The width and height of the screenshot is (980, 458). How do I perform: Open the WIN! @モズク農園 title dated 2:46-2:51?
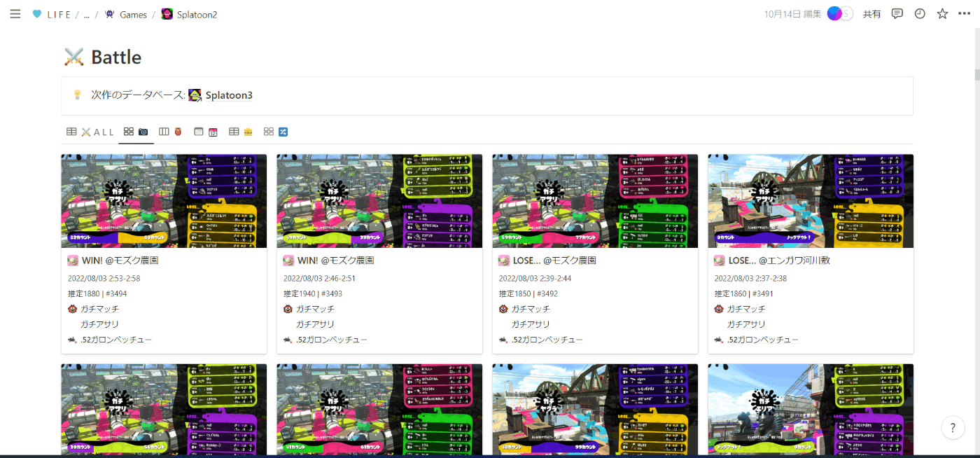336,261
